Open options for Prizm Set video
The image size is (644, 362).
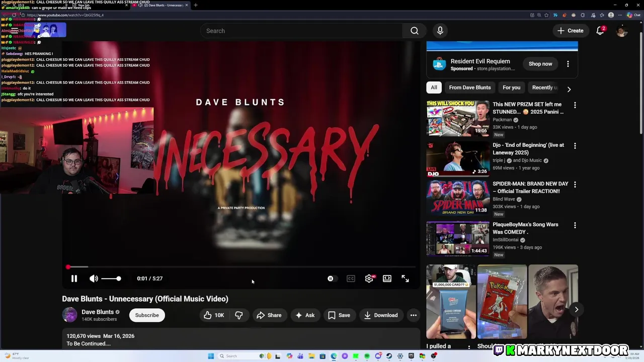click(x=575, y=105)
